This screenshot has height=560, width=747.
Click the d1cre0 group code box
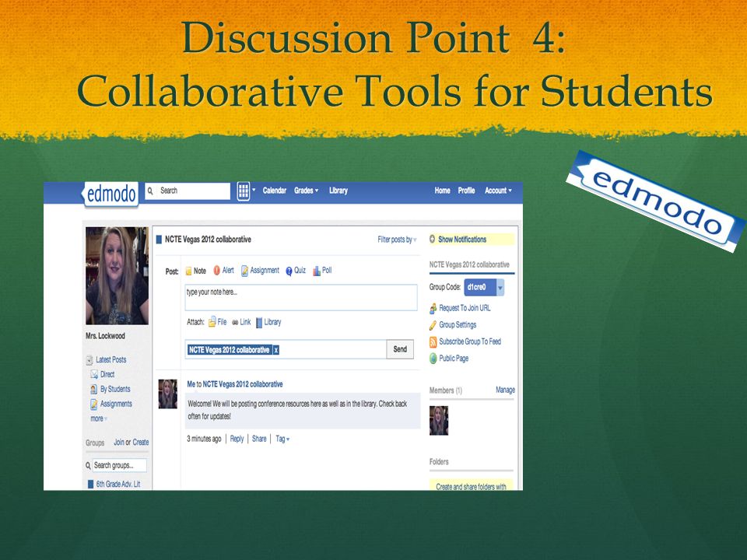tap(480, 288)
